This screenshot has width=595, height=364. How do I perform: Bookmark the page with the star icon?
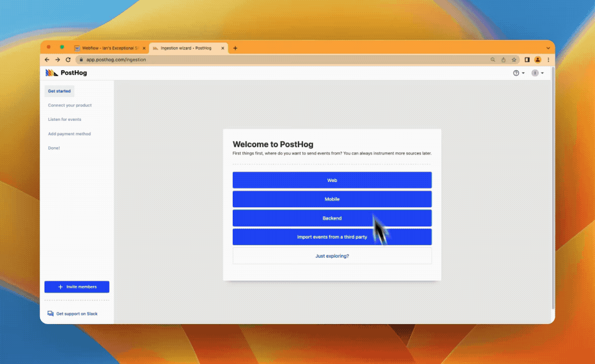(513, 59)
